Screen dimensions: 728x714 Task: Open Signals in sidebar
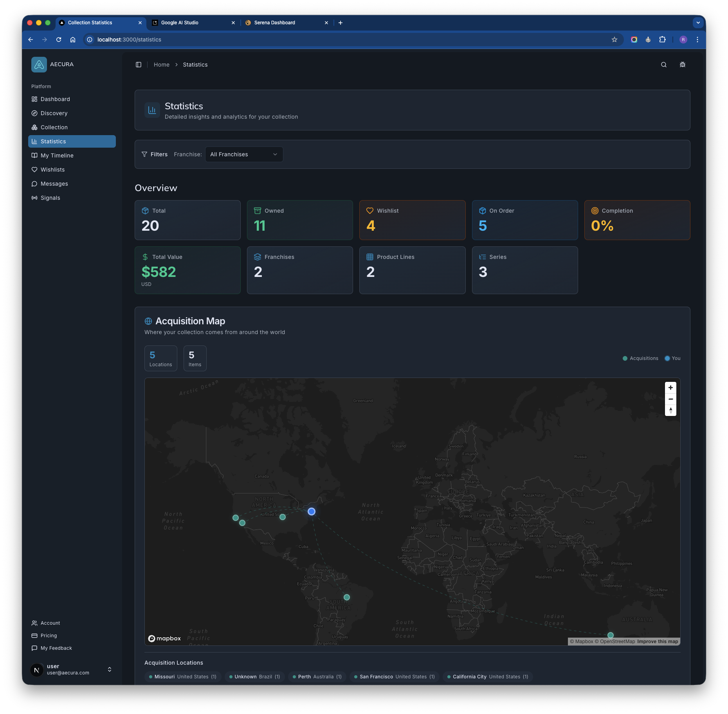click(72, 198)
